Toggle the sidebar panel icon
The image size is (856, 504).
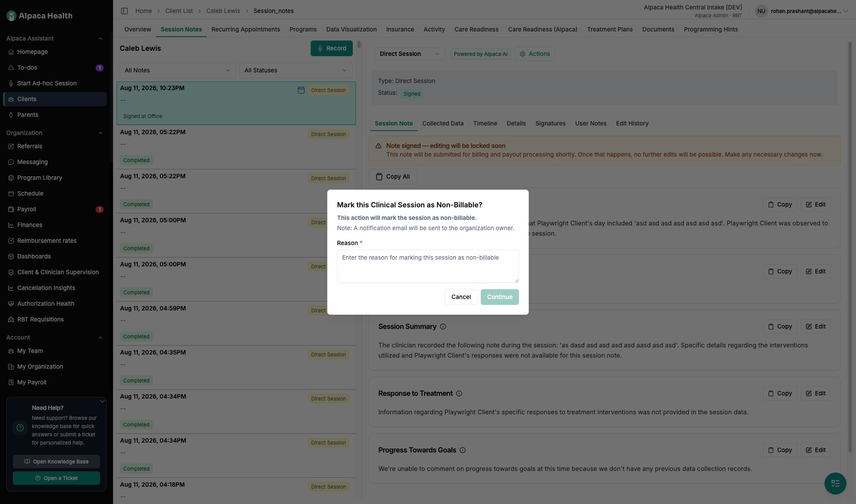[x=124, y=11]
